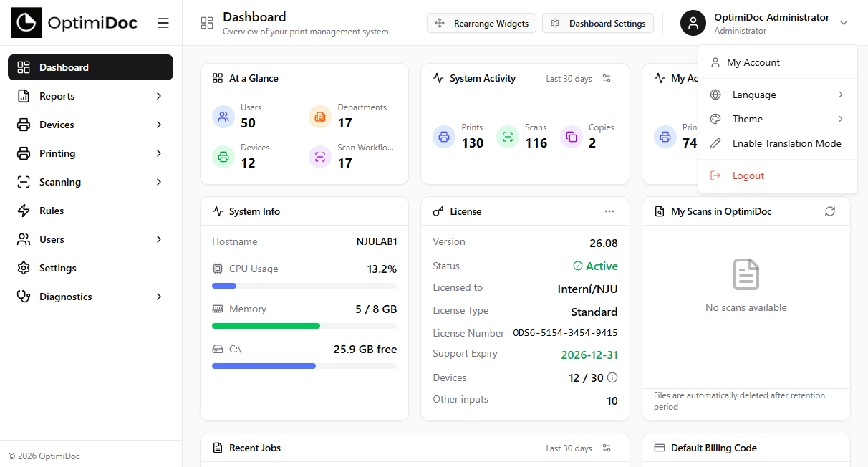The height and width of the screenshot is (467, 868).
Task: Expand the Printing sidebar section
Action: [159, 153]
